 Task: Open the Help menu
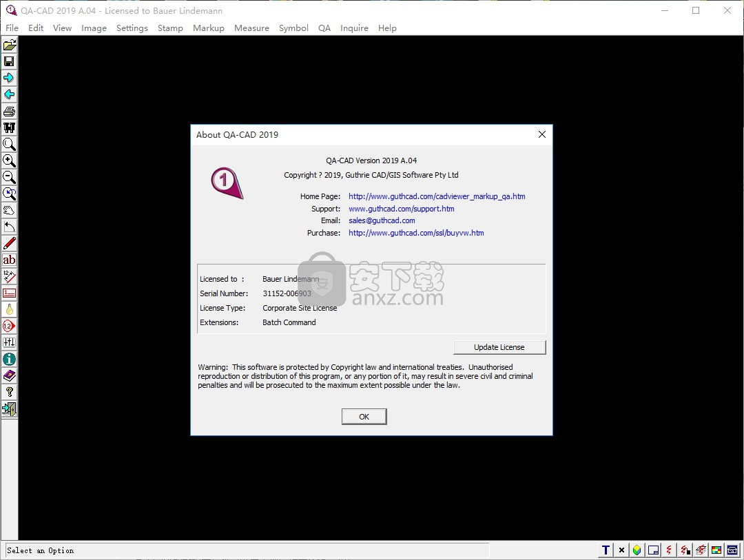pos(387,28)
